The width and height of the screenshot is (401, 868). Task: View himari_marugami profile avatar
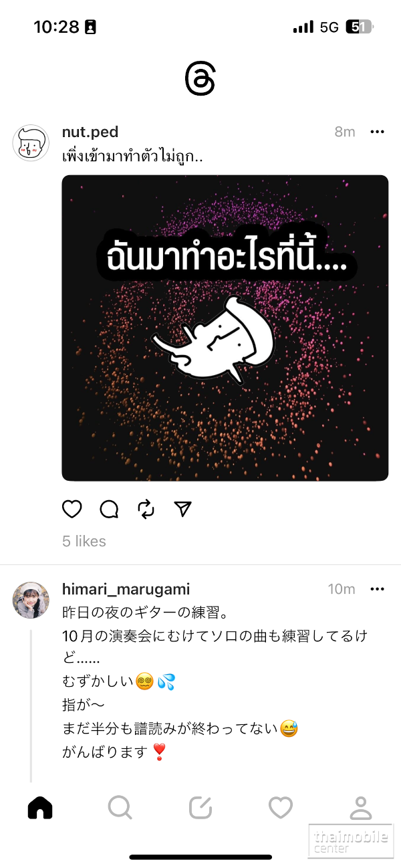[31, 600]
